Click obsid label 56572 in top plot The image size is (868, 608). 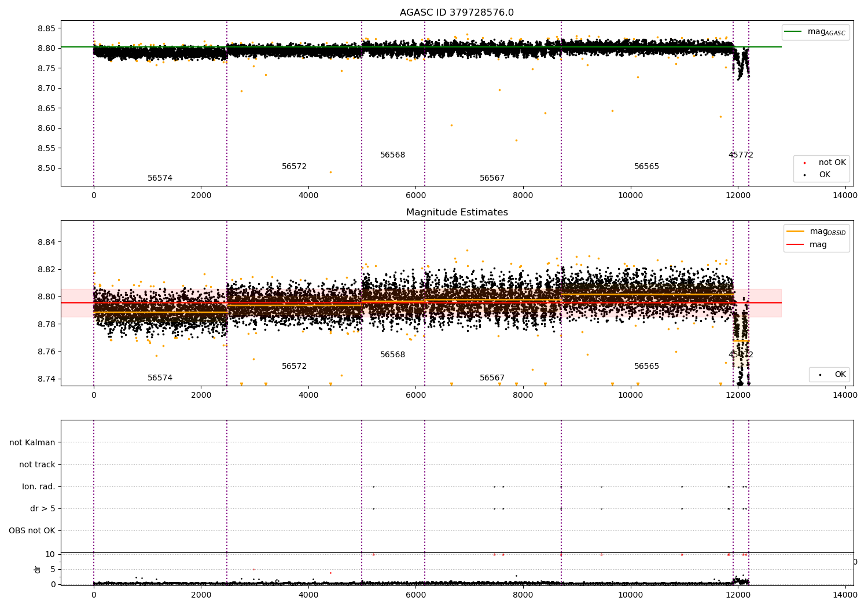pyautogui.click(x=294, y=167)
